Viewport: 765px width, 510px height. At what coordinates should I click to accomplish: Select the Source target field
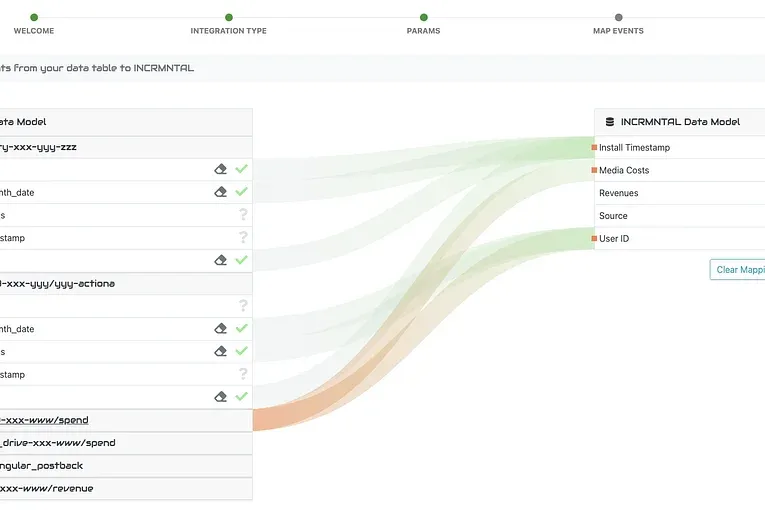[x=680, y=216]
